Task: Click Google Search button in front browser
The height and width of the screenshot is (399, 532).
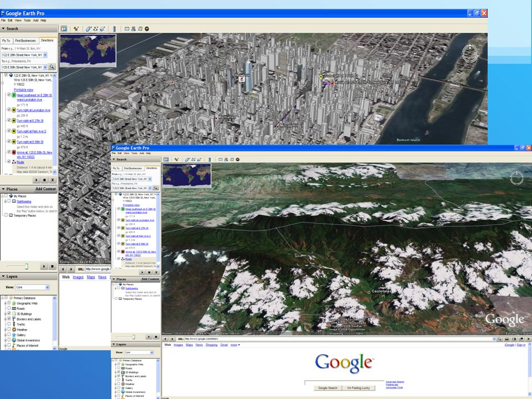Action: point(328,388)
